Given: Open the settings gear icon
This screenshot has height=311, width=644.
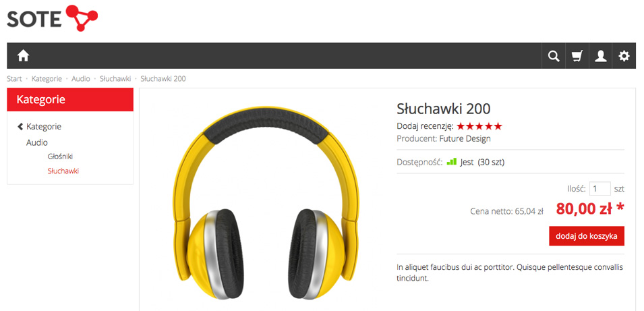Looking at the screenshot, I should pos(624,56).
